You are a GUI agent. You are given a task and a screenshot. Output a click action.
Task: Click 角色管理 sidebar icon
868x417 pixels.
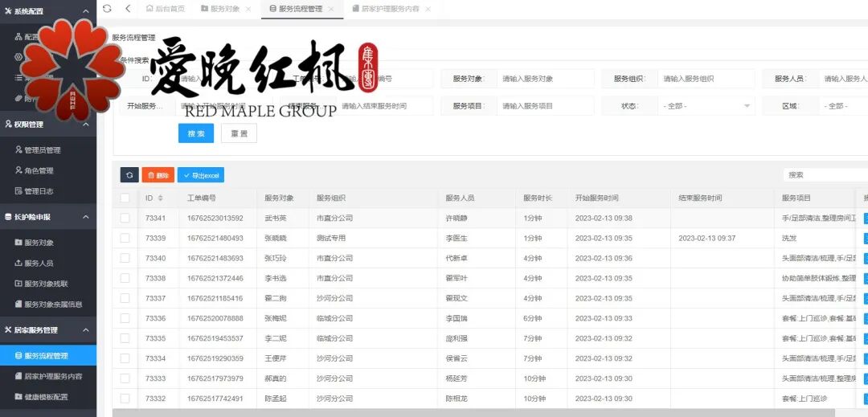click(x=18, y=170)
